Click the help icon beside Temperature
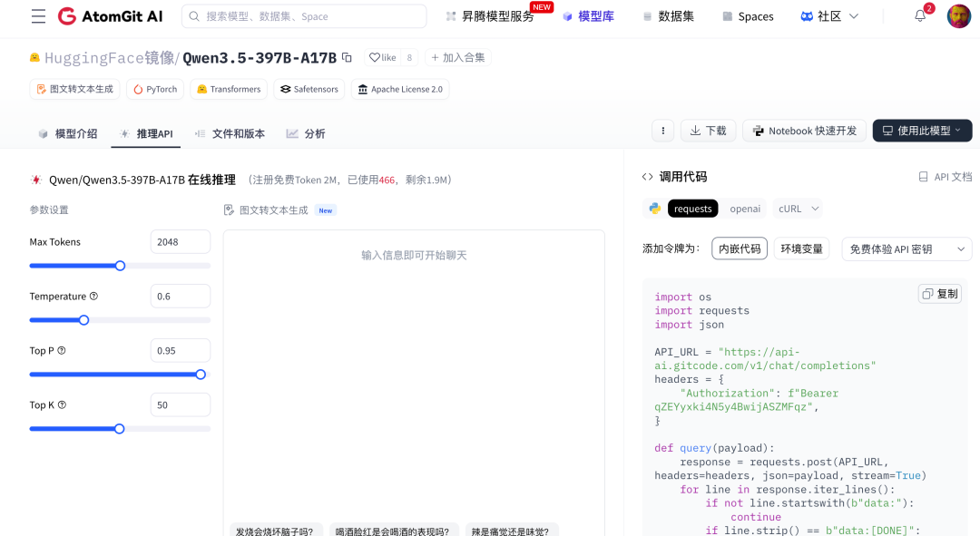 coord(93,296)
